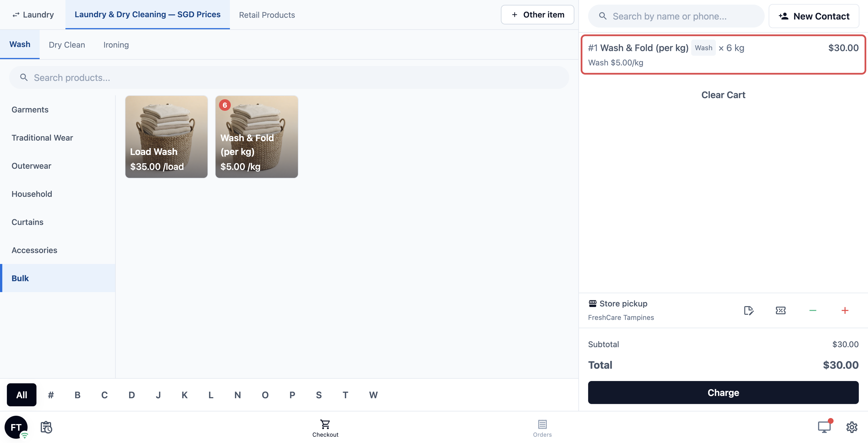The height and width of the screenshot is (443, 868).
Task: Click the Charge button
Action: pyautogui.click(x=723, y=393)
